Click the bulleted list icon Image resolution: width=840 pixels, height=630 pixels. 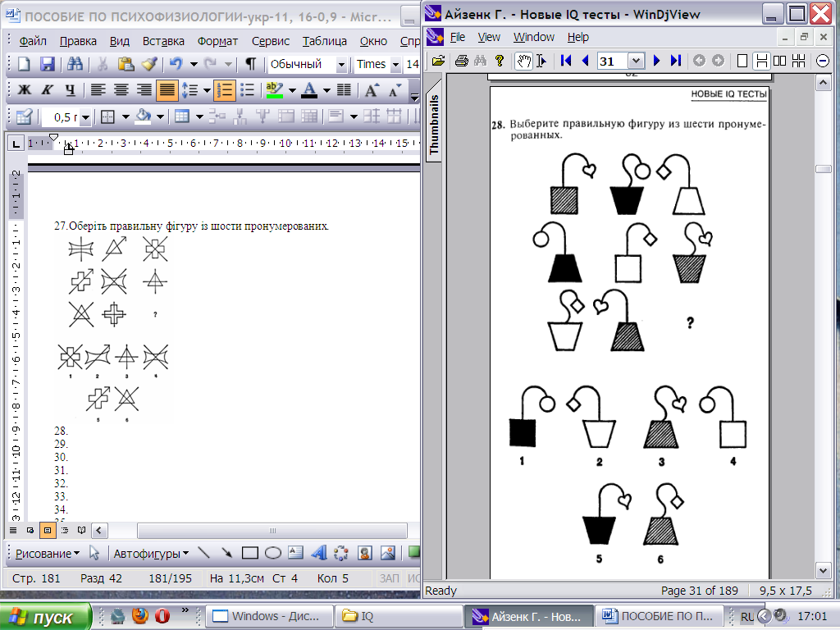(x=247, y=90)
